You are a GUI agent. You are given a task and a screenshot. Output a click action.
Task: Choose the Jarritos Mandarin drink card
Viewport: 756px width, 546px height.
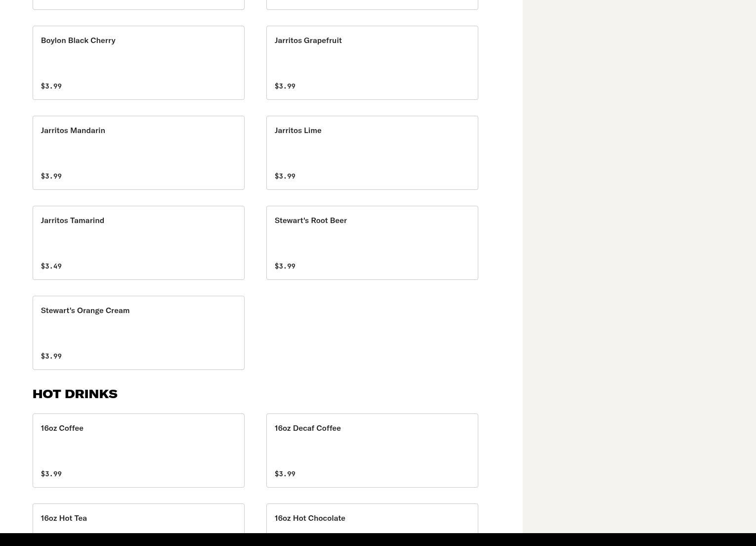click(x=138, y=153)
